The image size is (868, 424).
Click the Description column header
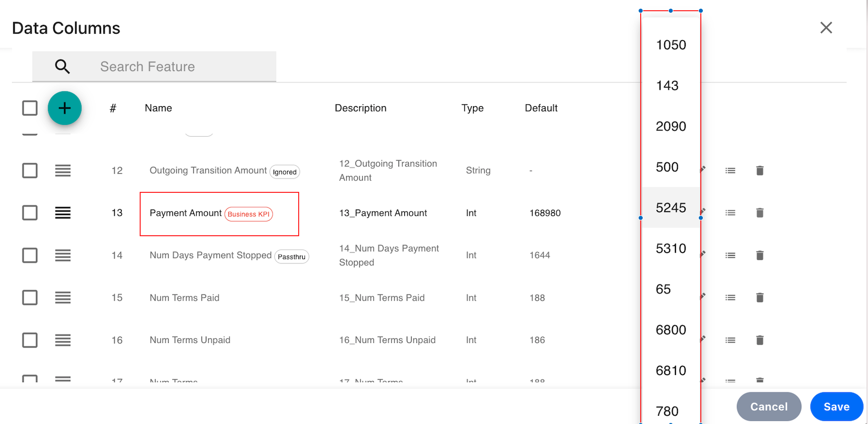pyautogui.click(x=360, y=108)
